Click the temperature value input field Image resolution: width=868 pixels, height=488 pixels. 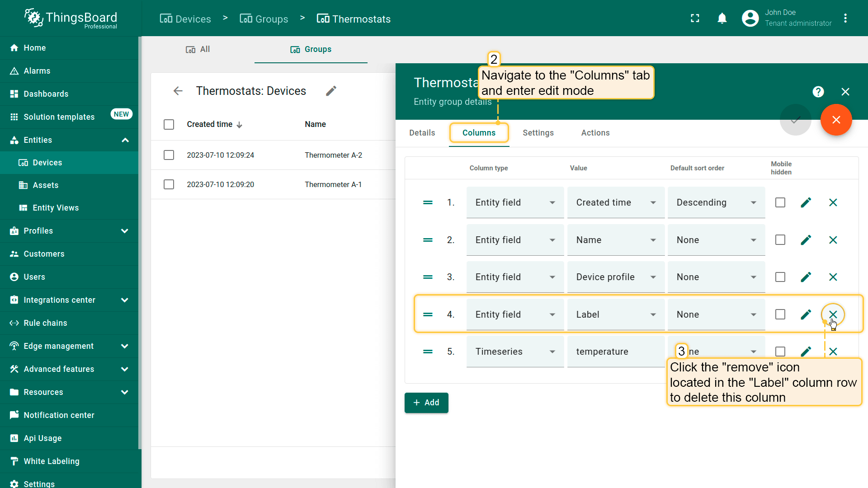coord(615,352)
